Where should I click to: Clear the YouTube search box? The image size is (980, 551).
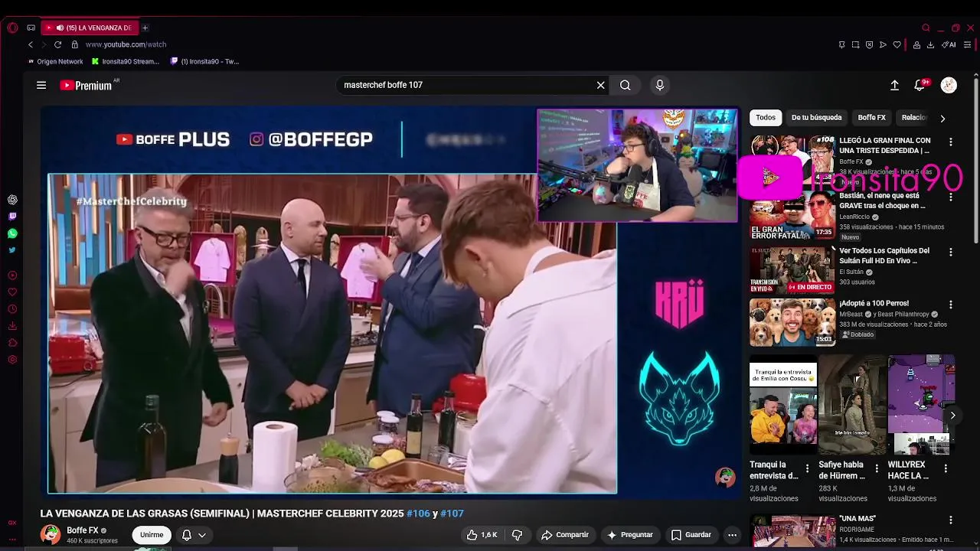click(x=601, y=85)
